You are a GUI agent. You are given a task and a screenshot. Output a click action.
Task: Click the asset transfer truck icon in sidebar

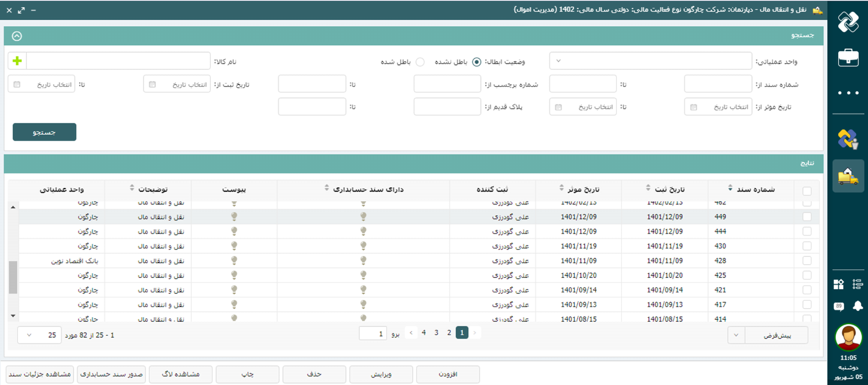click(848, 176)
